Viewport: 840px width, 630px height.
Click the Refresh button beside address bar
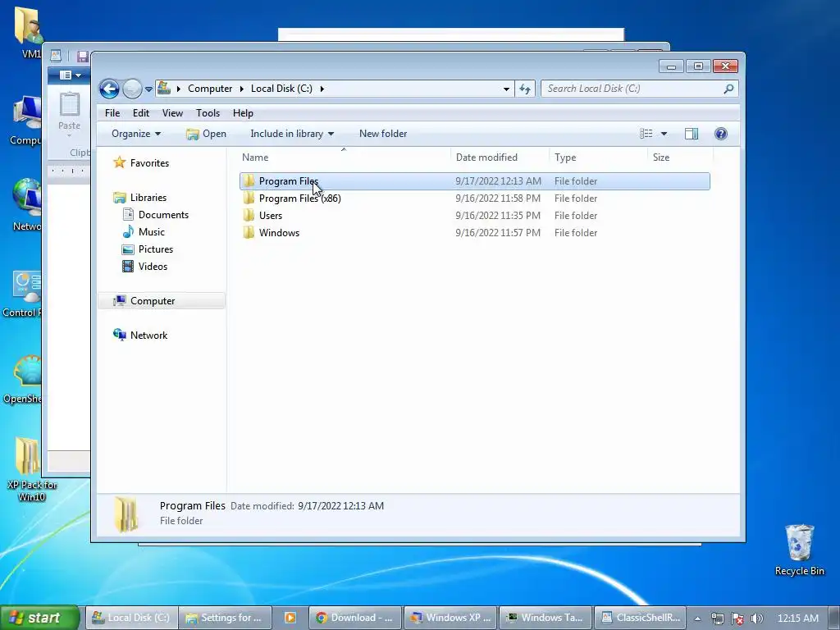525,89
